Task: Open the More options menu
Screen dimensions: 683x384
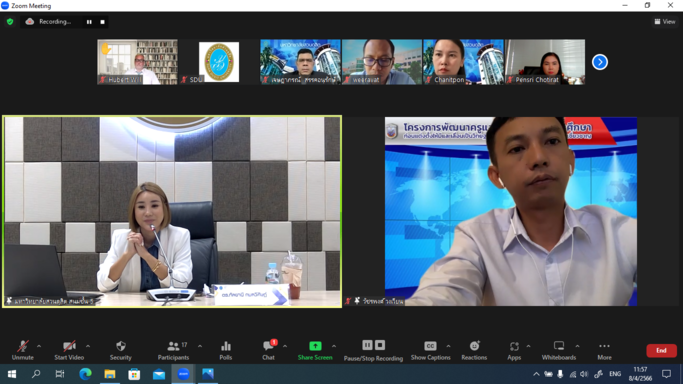Action: point(604,350)
